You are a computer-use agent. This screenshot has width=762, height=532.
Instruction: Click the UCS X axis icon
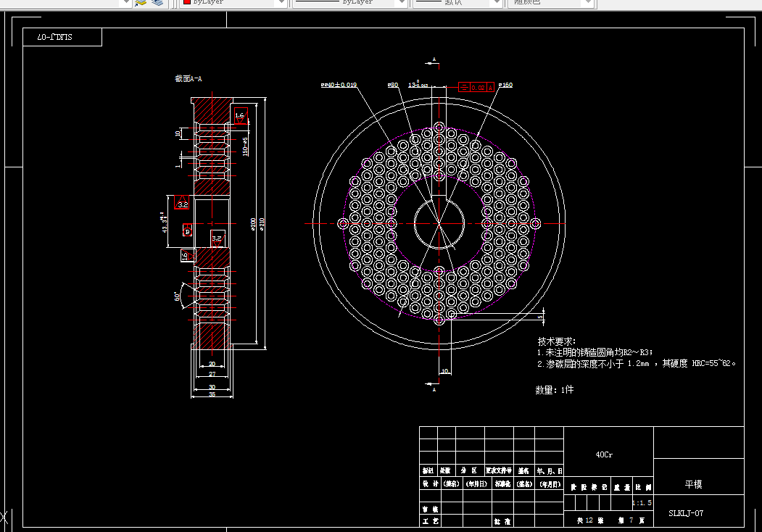point(4,517)
